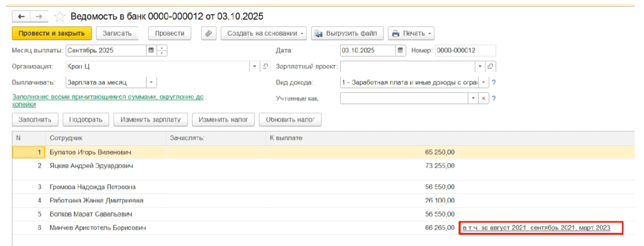The width and height of the screenshot is (644, 246).
Task: Open the Печать menu
Action: [x=411, y=33]
